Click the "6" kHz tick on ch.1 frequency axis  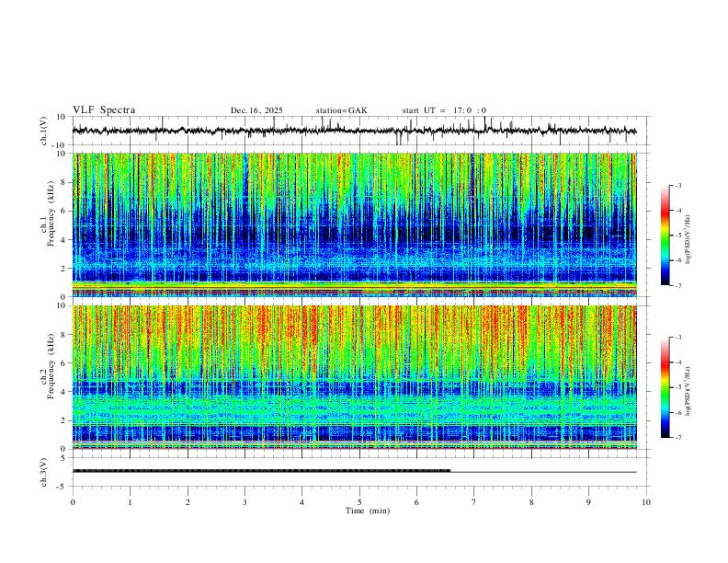64,211
